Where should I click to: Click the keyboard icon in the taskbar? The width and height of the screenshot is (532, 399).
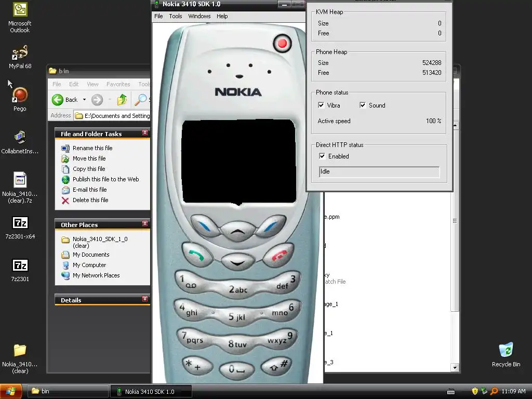(x=451, y=392)
